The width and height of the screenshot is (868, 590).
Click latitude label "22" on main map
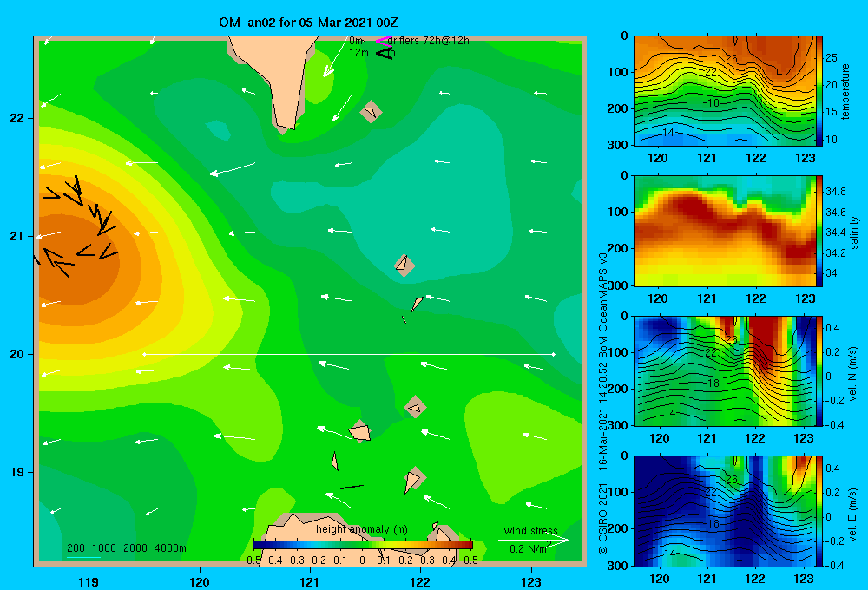coord(16,119)
